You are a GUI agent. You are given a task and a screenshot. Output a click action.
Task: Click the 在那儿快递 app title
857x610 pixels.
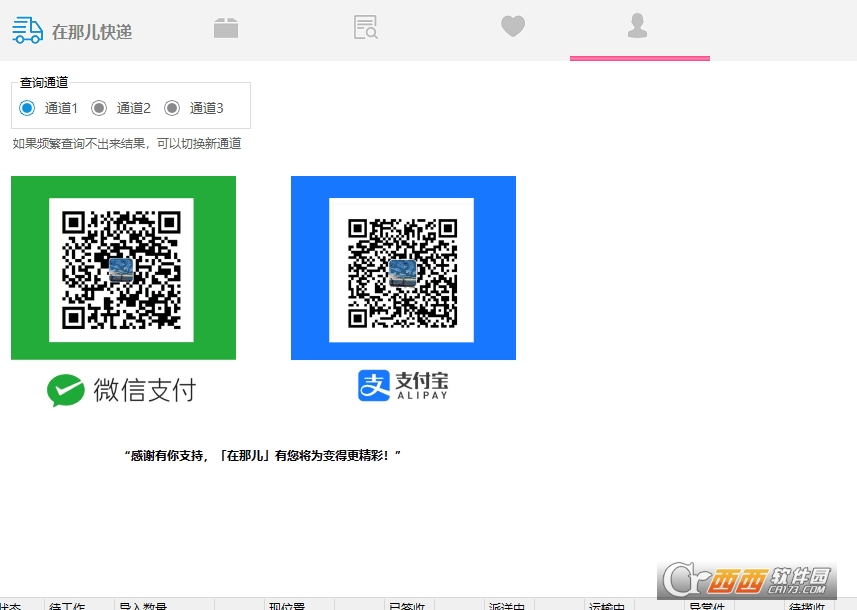click(92, 32)
